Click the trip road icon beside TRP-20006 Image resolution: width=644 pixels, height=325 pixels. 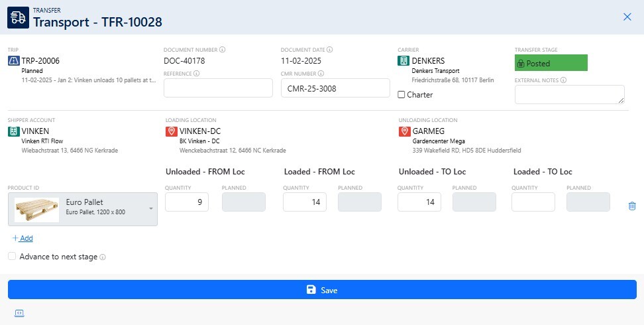coord(14,61)
